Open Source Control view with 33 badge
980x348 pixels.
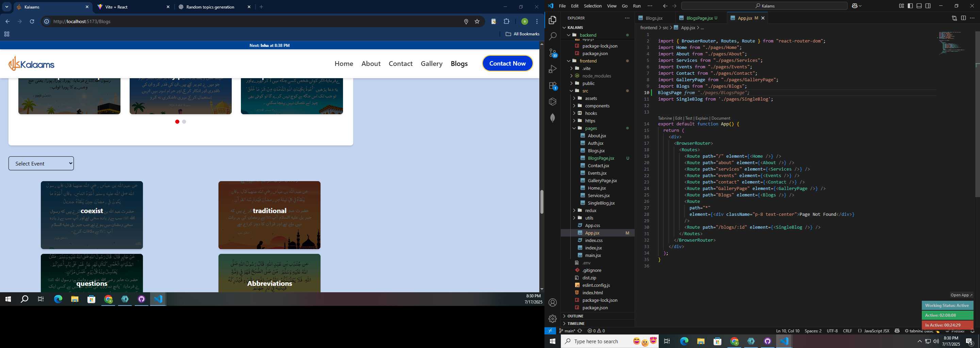[552, 53]
